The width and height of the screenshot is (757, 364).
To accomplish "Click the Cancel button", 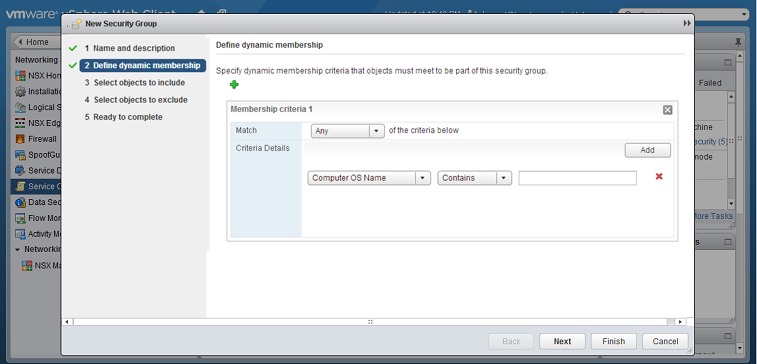I will (x=665, y=341).
